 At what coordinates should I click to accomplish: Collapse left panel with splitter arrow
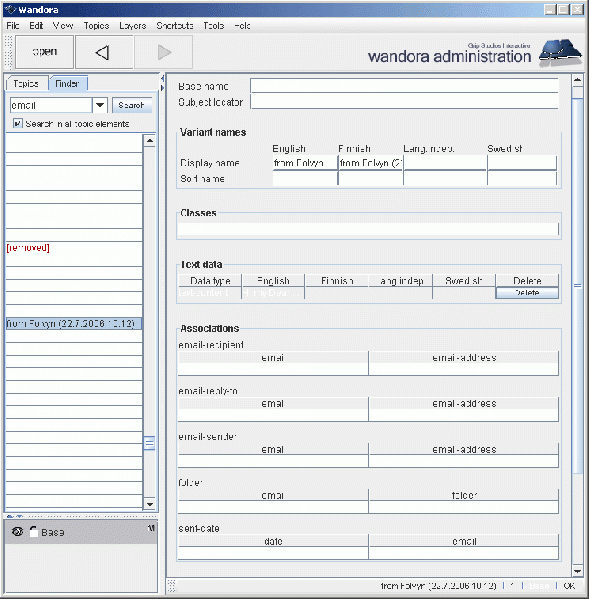point(162,79)
